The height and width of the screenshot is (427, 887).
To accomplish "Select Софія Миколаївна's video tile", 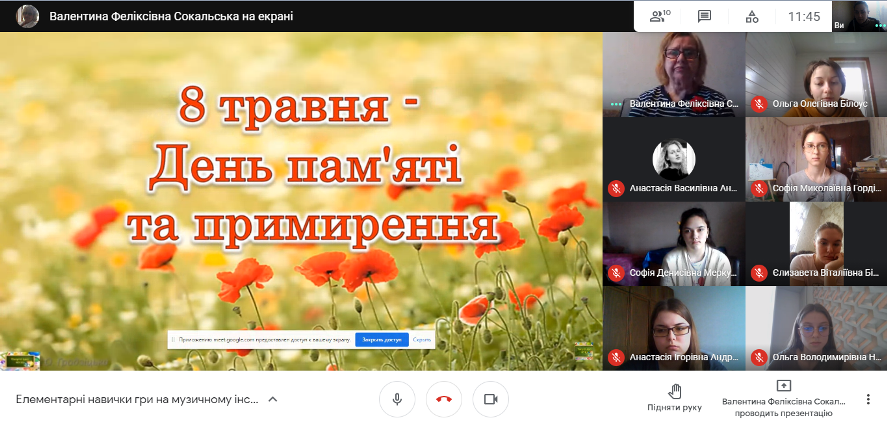I will click(x=815, y=159).
